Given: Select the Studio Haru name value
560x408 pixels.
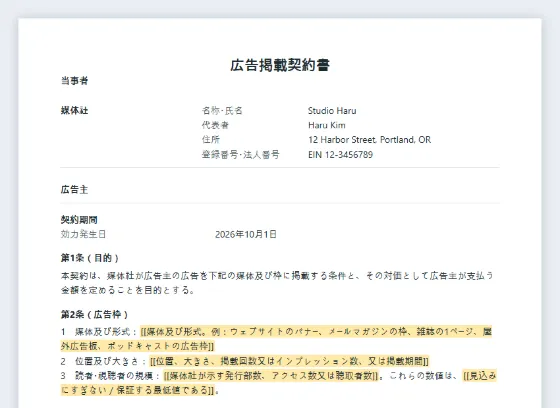Looking at the screenshot, I should [x=332, y=111].
